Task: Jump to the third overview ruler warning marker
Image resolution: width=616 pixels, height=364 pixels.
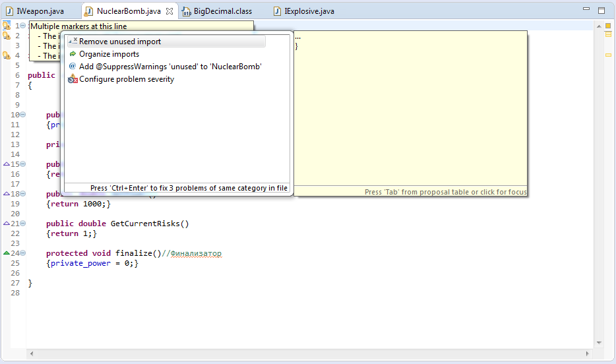Action: tap(608, 55)
